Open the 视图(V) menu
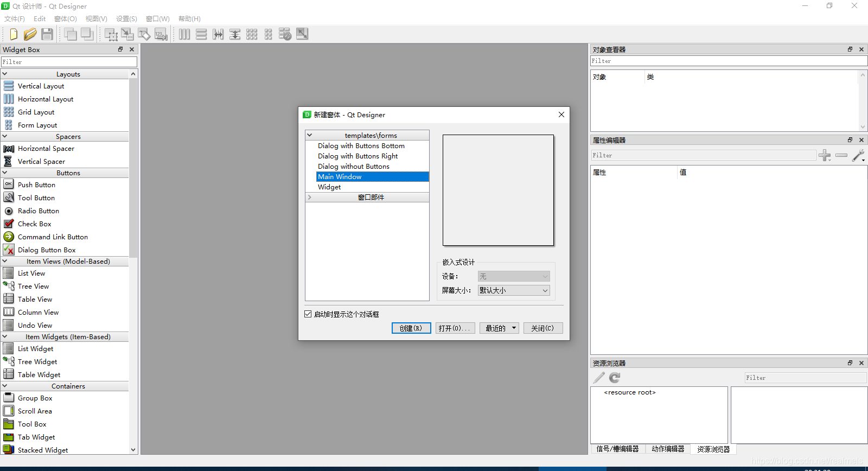Viewport: 868px width, 471px height. click(x=97, y=19)
